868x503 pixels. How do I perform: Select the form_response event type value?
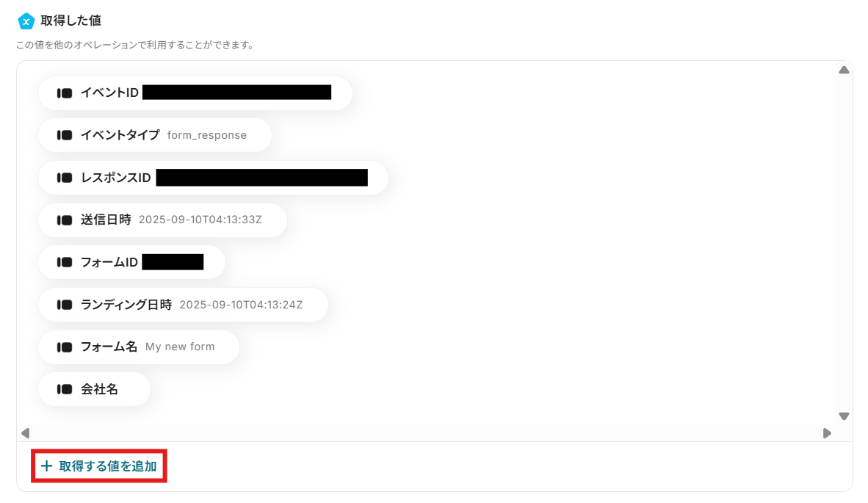(207, 135)
